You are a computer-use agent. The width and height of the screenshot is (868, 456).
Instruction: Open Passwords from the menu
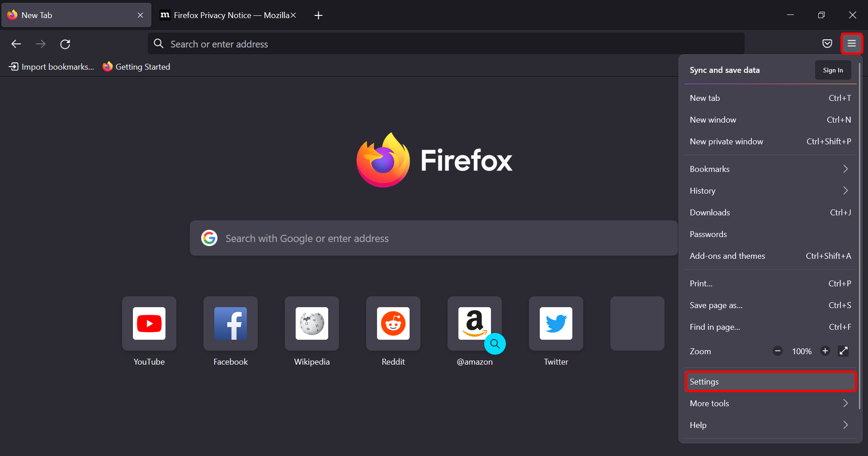pos(770,234)
